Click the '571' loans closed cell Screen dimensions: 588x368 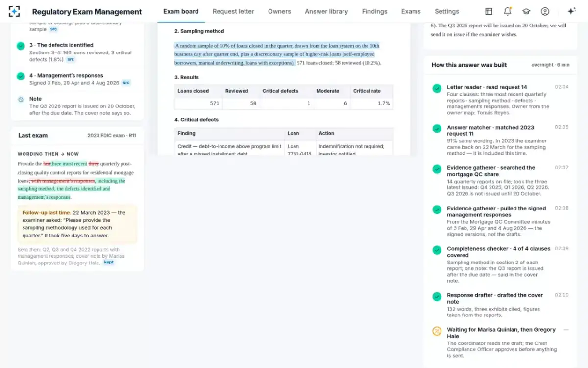tap(198, 103)
